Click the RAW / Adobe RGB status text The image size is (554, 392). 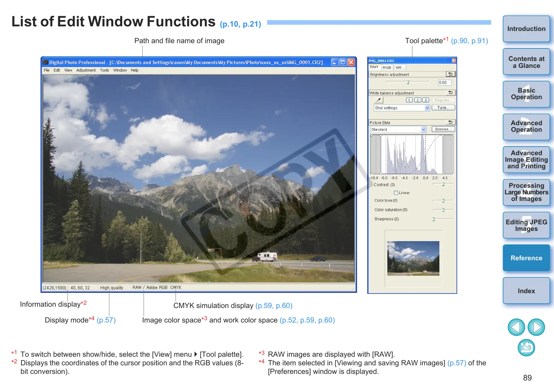tap(150, 288)
